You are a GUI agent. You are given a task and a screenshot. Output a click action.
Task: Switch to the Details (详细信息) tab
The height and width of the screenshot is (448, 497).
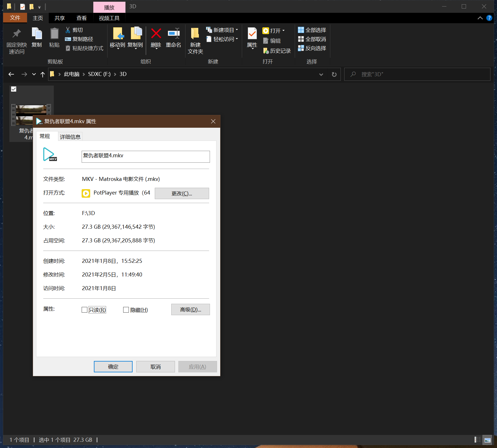click(70, 137)
